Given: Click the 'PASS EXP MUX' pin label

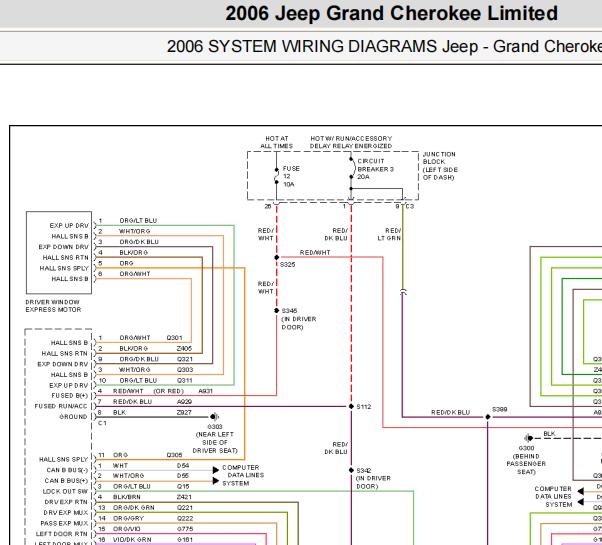Looking at the screenshot, I should [x=64, y=524].
